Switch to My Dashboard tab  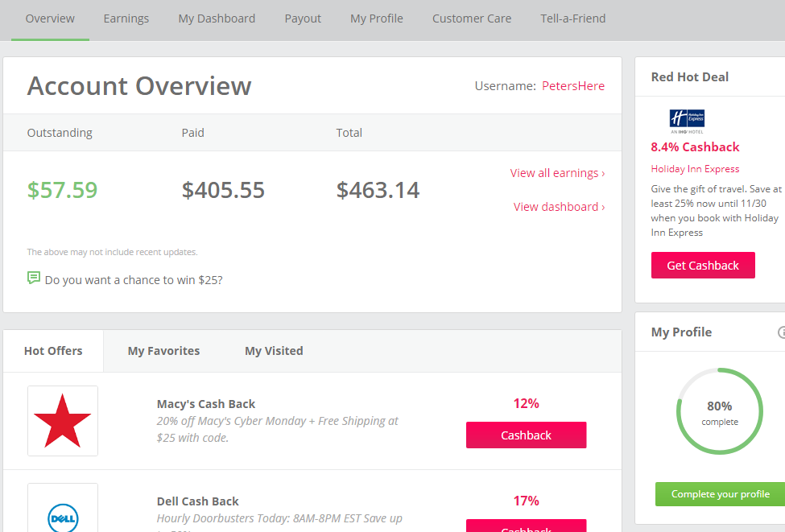coord(217,19)
